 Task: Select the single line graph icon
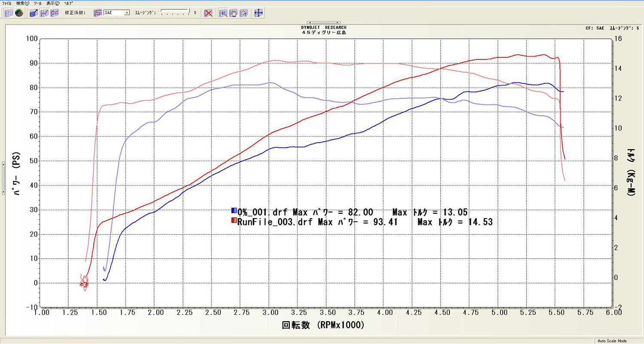tap(44, 13)
